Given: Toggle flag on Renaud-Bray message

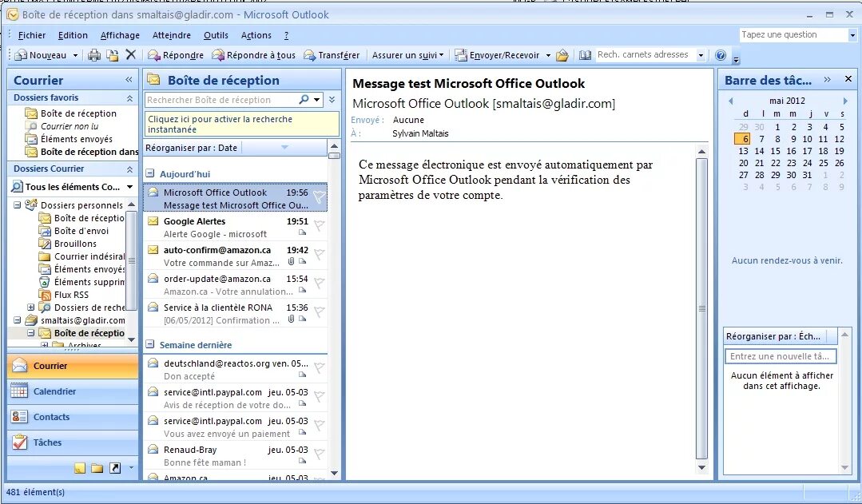Looking at the screenshot, I should tap(319, 454).
